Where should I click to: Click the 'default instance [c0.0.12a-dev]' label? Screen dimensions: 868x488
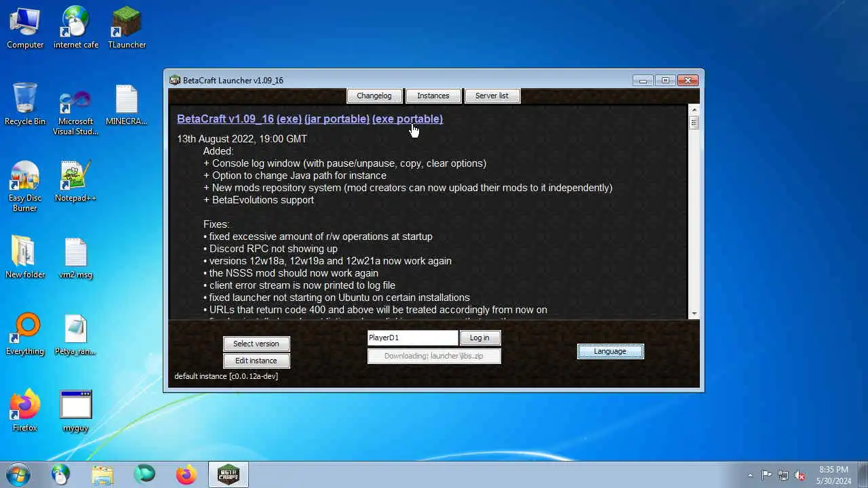coord(226,376)
